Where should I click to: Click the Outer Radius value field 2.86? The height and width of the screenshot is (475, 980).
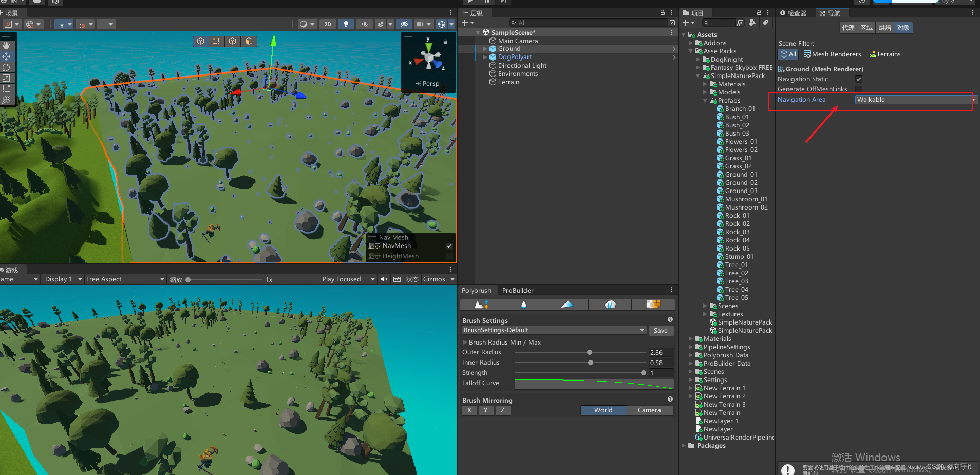(x=661, y=352)
